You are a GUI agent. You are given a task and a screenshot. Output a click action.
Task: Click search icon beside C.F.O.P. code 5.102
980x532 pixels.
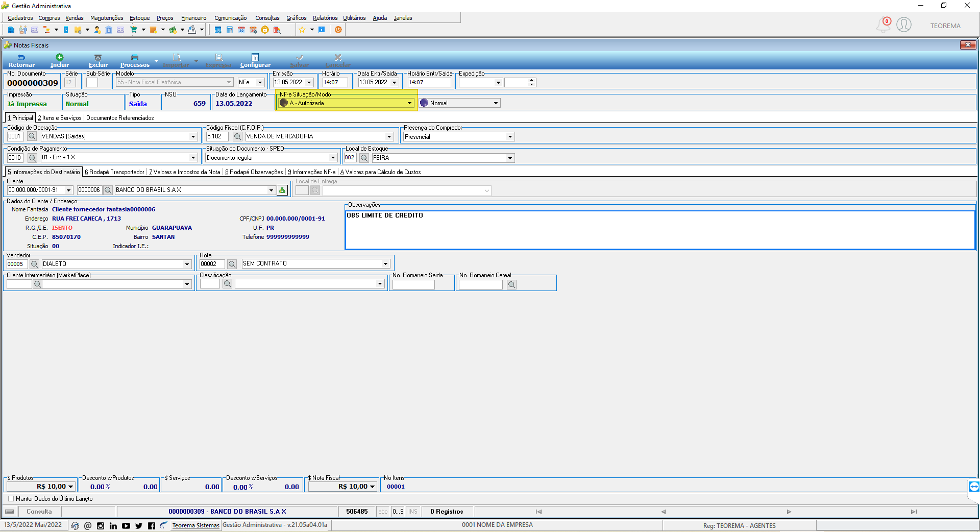pos(237,136)
